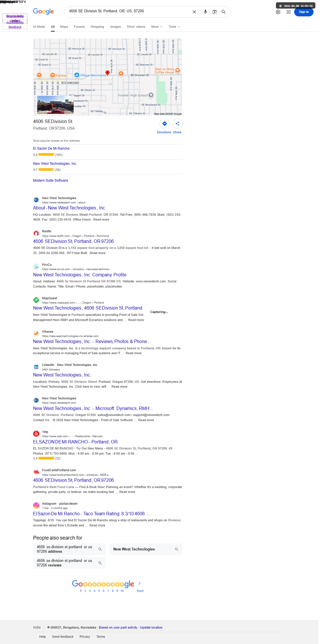Click the magnifying glass search icon

tap(224, 12)
